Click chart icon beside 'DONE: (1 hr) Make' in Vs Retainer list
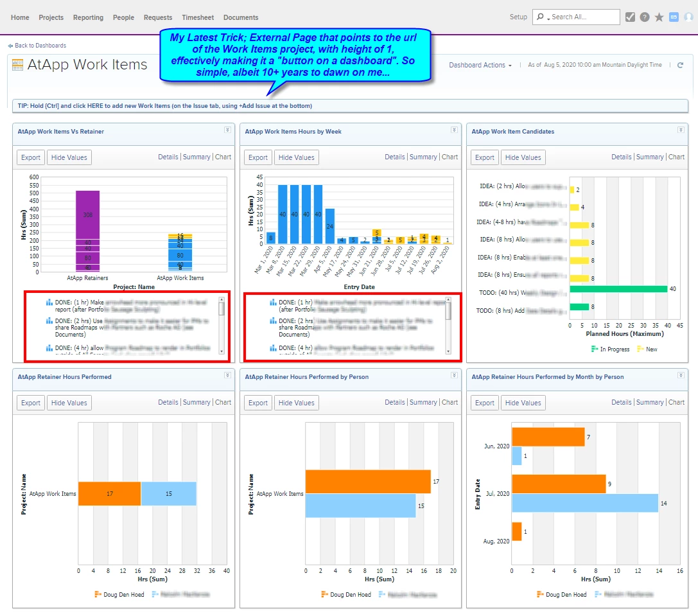This screenshot has height=616, width=698. pyautogui.click(x=49, y=303)
